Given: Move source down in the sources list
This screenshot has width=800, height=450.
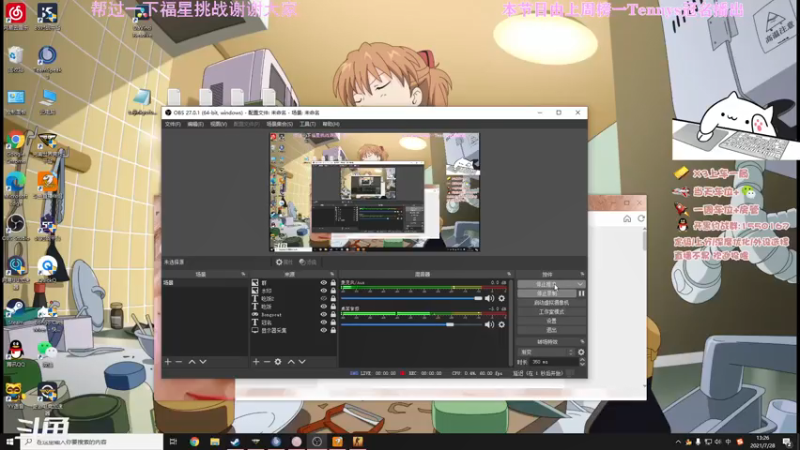Looking at the screenshot, I should pos(302,362).
